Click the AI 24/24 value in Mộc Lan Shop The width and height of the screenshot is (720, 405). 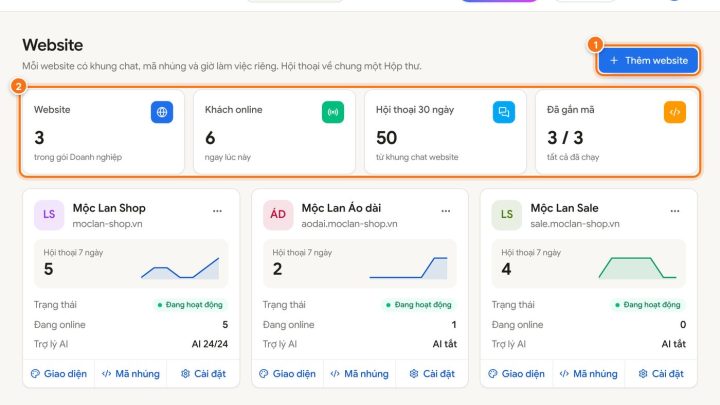click(210, 344)
